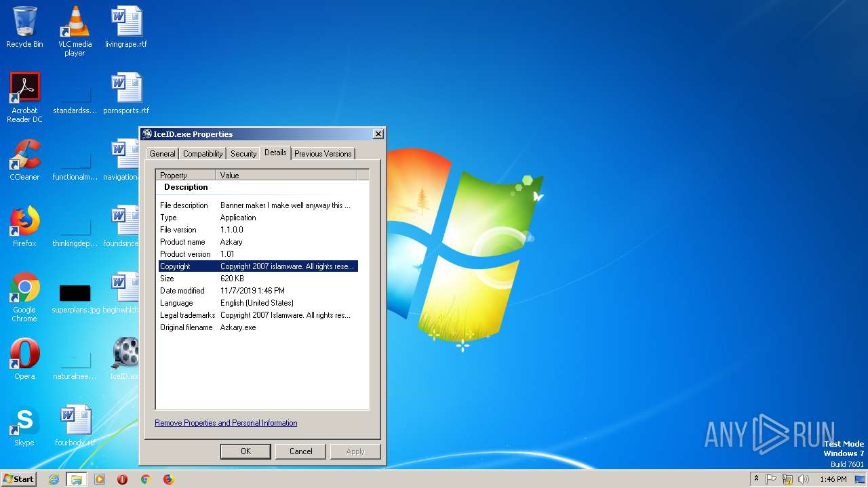This screenshot has height=488, width=868.
Task: Open Opera browser desktop shortcut
Action: pos(24,359)
